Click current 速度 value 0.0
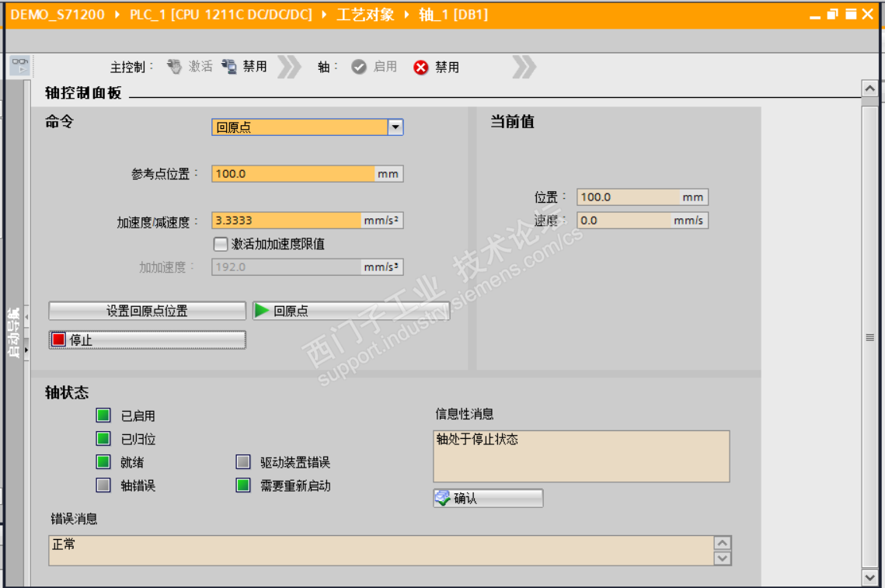 coord(643,220)
